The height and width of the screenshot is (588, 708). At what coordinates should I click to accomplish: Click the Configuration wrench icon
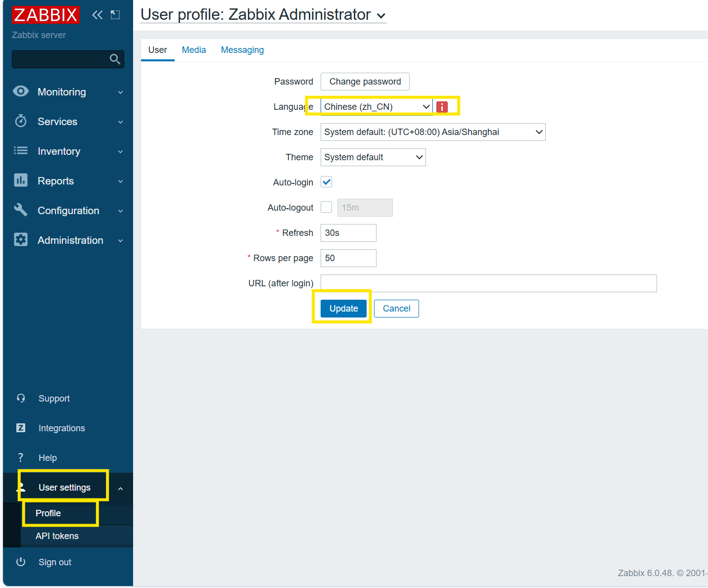[21, 210]
